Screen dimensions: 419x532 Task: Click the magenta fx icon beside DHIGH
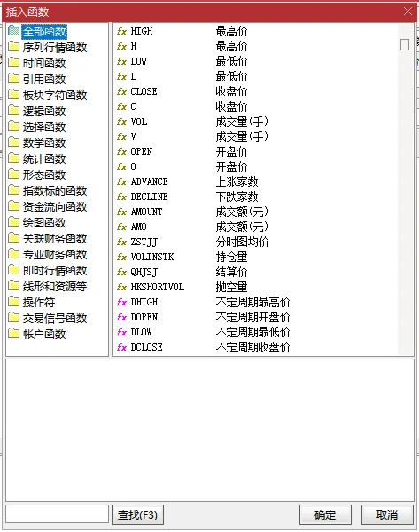click(121, 302)
